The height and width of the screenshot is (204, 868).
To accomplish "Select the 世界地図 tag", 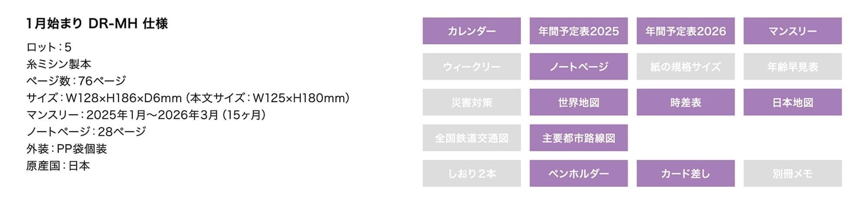I will coord(579,102).
